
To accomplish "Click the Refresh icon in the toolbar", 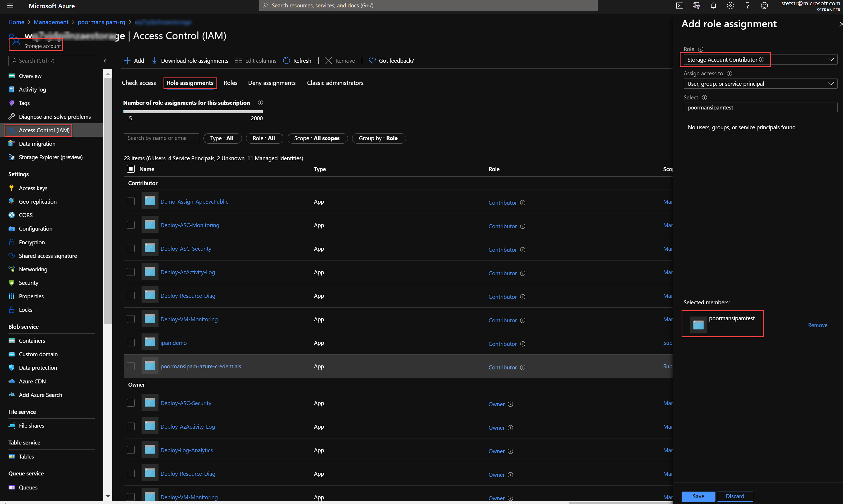I will click(x=287, y=61).
